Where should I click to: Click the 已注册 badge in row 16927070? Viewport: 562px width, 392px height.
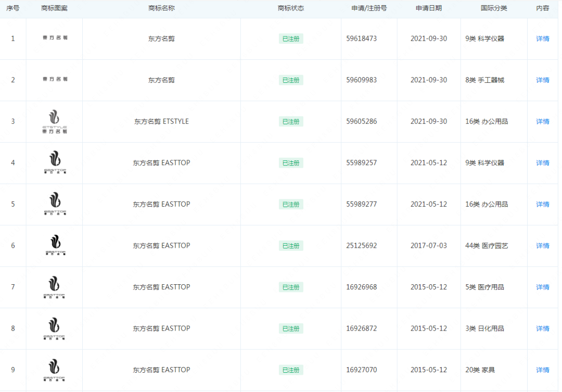coord(291,370)
